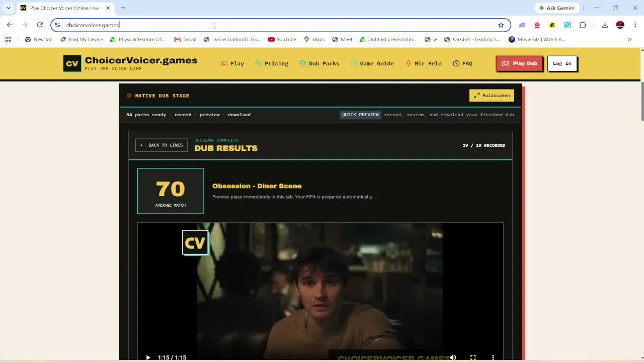This screenshot has height=362, width=644.
Task: Show the hidden bookmarks overflow
Action: pos(629,39)
